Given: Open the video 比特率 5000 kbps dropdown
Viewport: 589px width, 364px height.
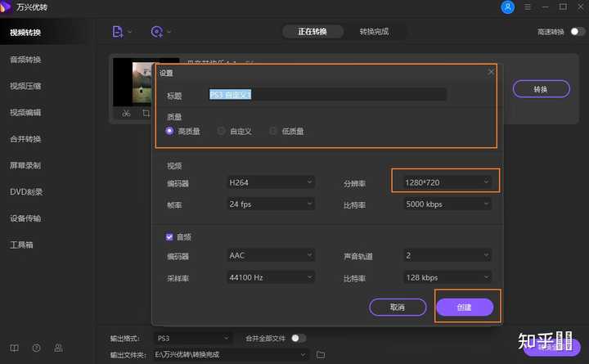Looking at the screenshot, I should click(447, 204).
